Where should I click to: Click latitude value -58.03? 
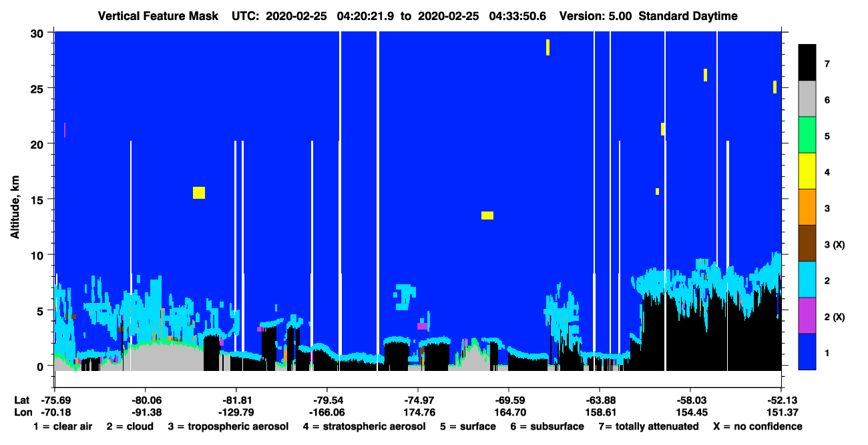tap(690, 400)
